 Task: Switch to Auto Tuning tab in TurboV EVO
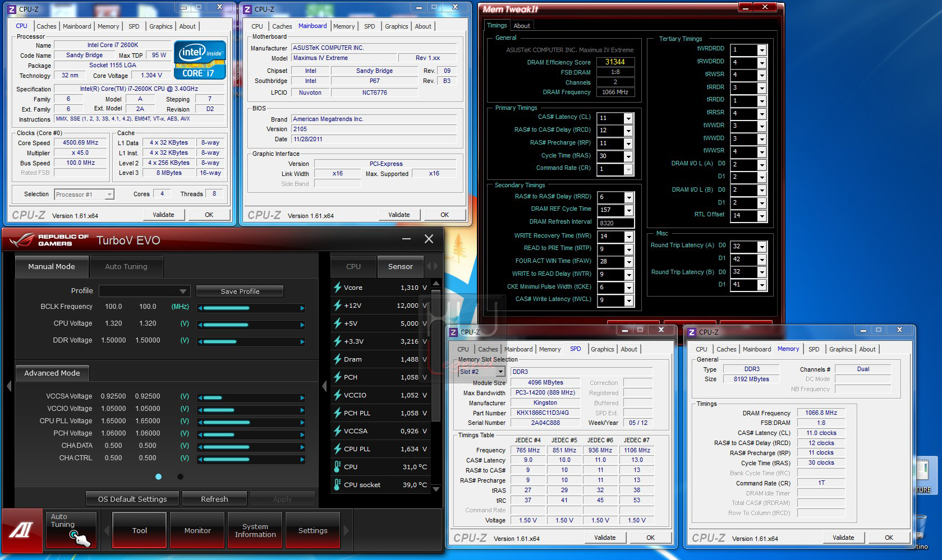126,266
